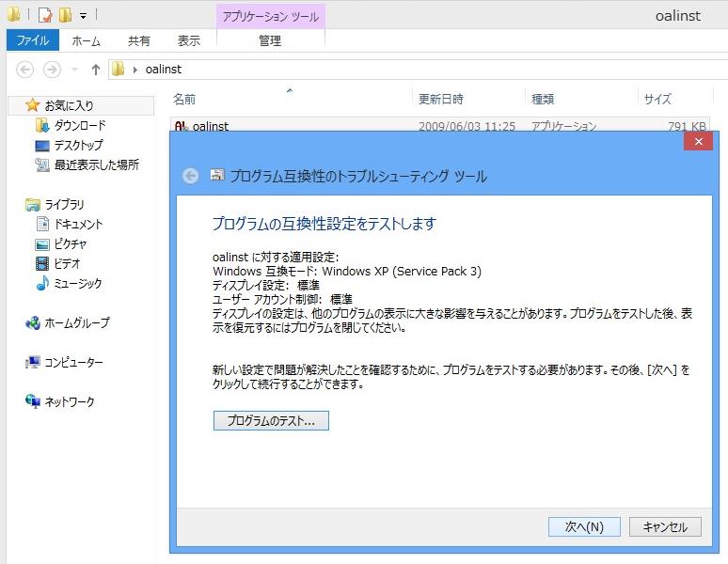
Task: Open the quick access toolbar customize dropdown
Action: tap(83, 16)
